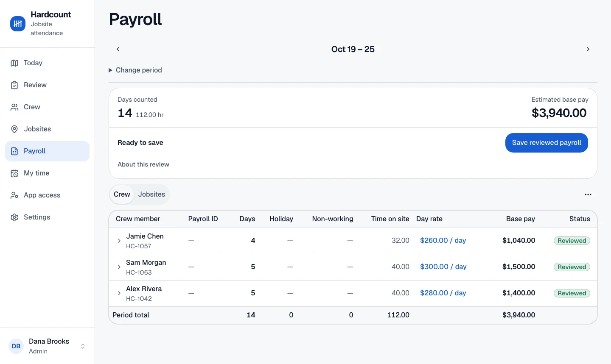
Task: Click the App access user icon
Action: point(14,195)
